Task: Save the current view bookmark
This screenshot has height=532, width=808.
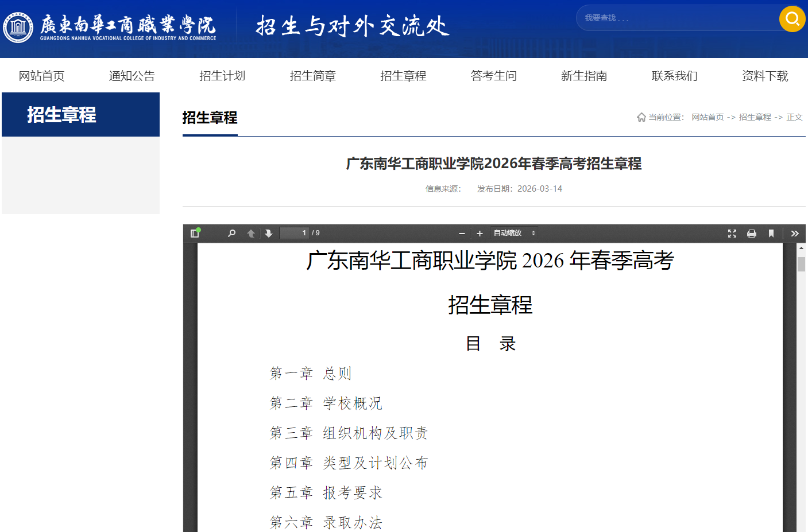Action: coord(771,234)
